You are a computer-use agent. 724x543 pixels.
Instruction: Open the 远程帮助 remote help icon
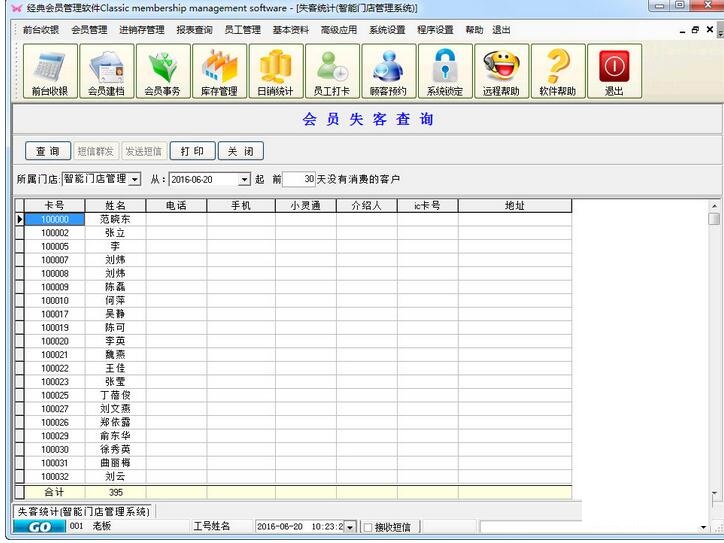501,71
